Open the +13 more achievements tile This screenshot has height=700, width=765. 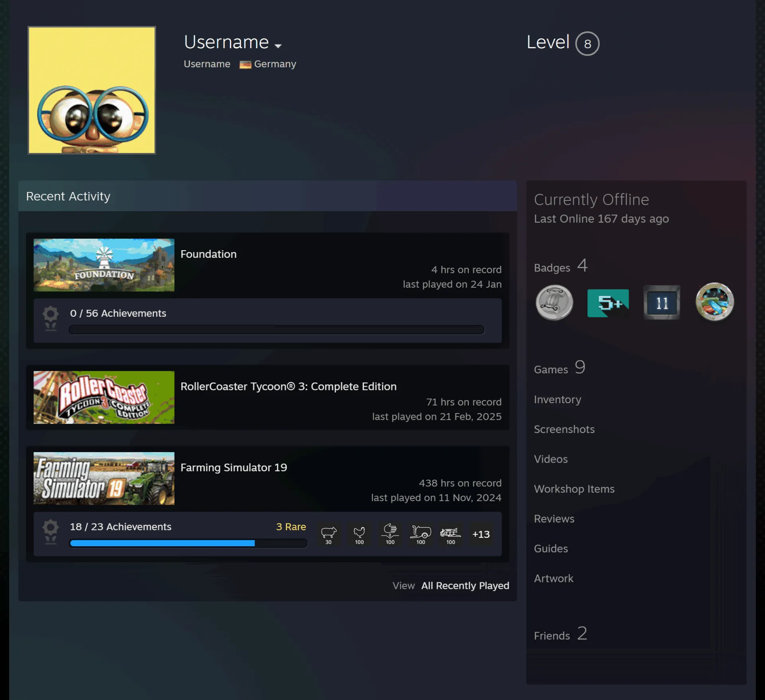click(481, 535)
